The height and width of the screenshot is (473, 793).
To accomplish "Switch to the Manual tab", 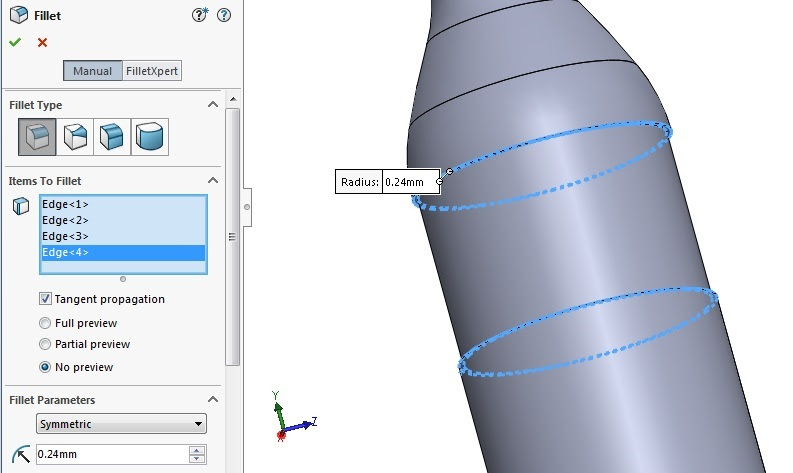I will [x=93, y=71].
